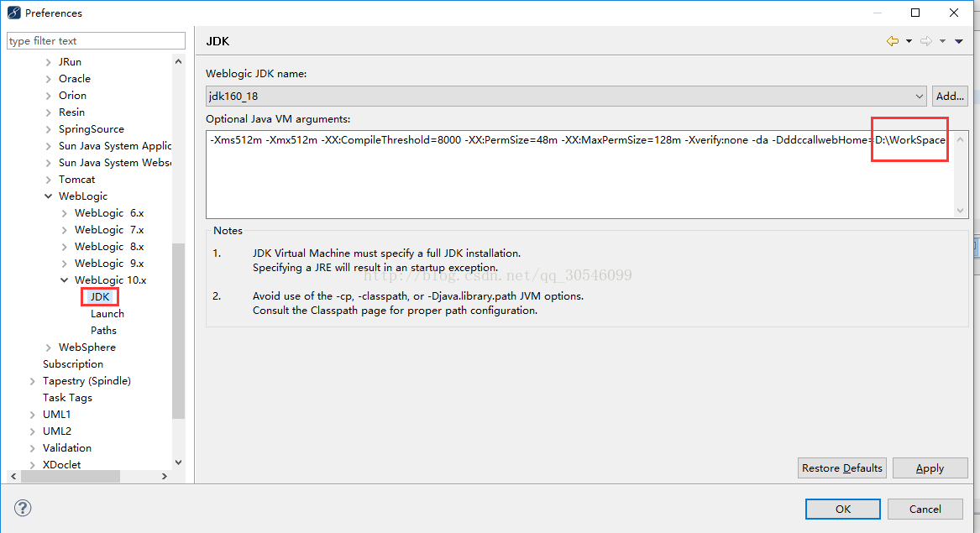This screenshot has width=980, height=533.
Task: Select Sun Java System Applic item
Action: pyautogui.click(x=115, y=145)
